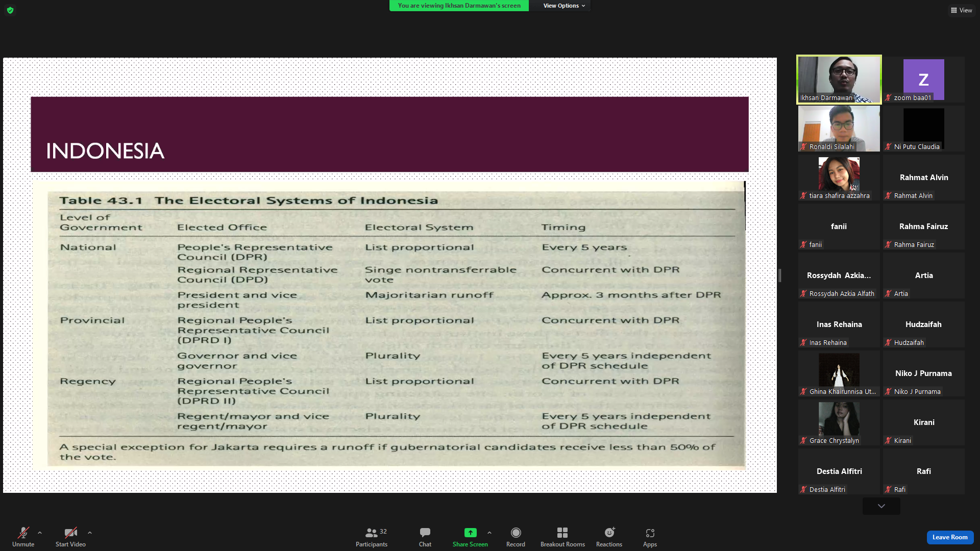
Task: Select Inas Rehaina's participant tile
Action: pyautogui.click(x=839, y=324)
